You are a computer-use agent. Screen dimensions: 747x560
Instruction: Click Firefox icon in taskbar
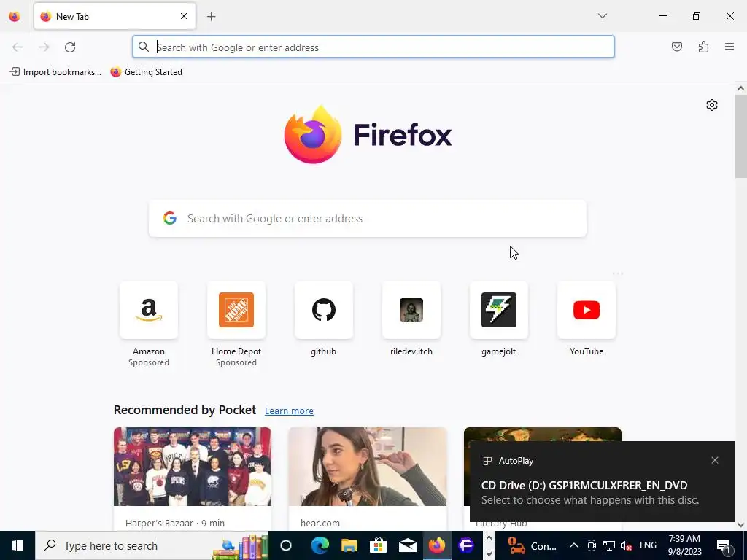[x=436, y=545]
